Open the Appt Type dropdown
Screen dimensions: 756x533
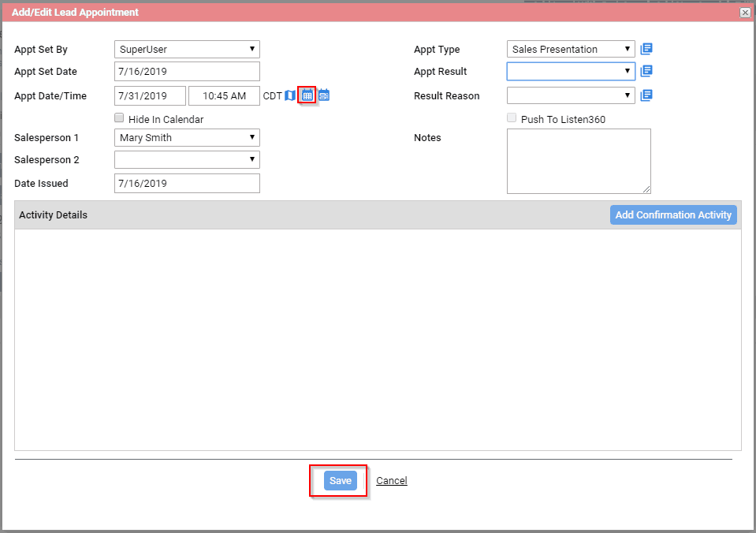click(571, 49)
